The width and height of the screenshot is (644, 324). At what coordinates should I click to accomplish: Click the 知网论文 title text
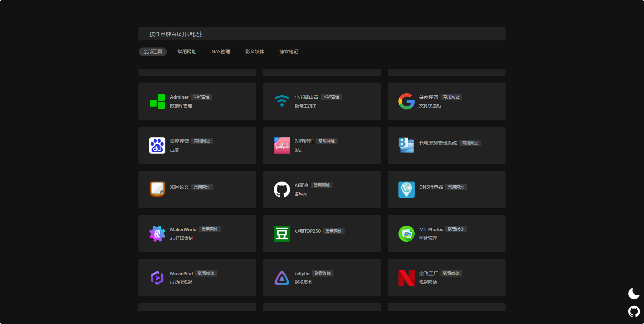[180, 187]
